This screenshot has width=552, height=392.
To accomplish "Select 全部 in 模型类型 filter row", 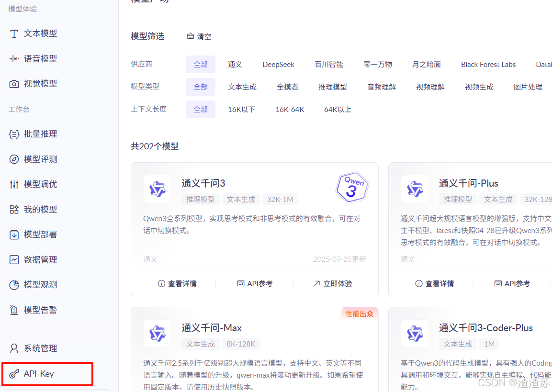I will (201, 87).
